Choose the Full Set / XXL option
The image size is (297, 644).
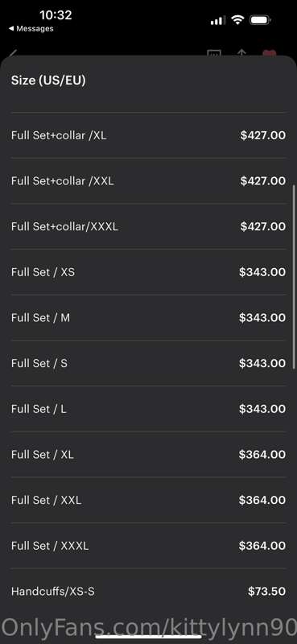tap(148, 500)
